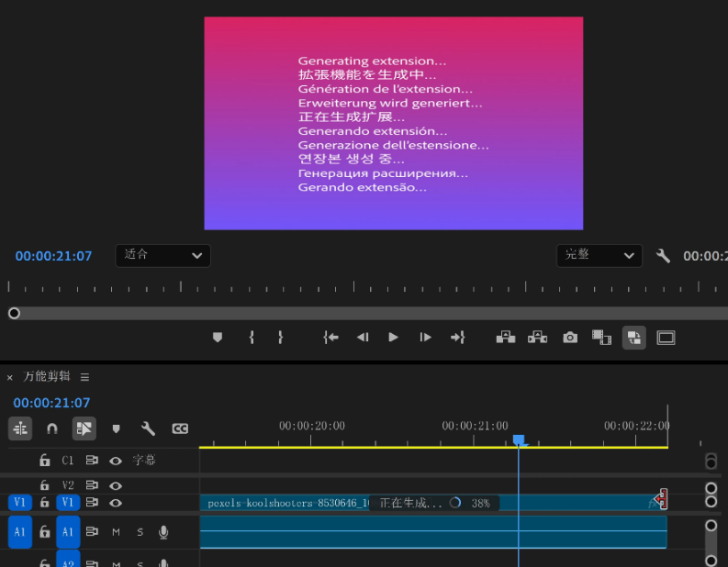Click the Export Frame camera icon

(x=570, y=338)
